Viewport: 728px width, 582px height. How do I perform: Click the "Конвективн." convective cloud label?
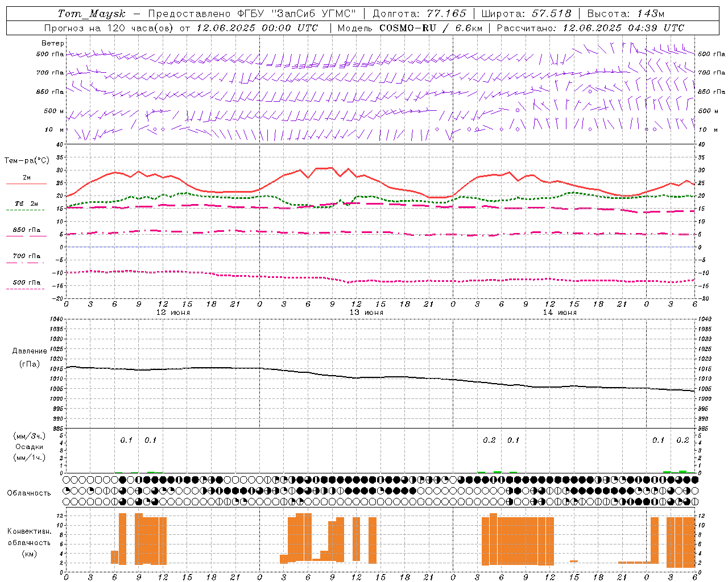point(29,531)
